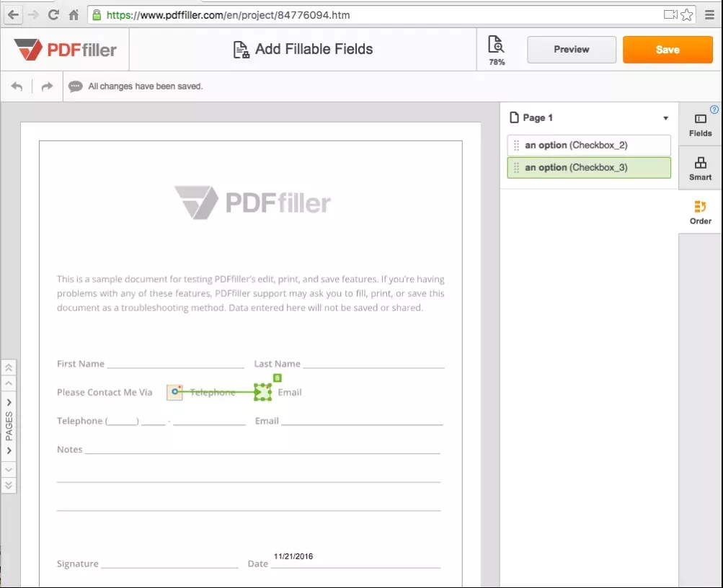Go to previous page with up chevron

pos(9,383)
